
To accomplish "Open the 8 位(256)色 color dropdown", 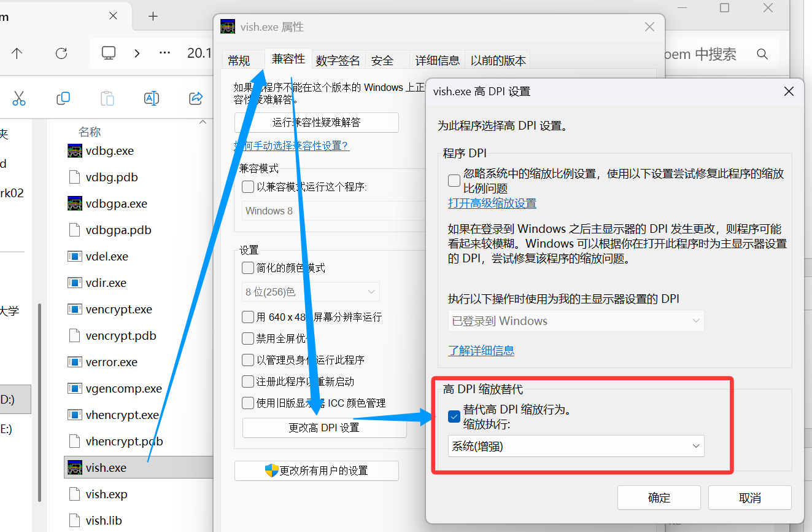I will [311, 292].
